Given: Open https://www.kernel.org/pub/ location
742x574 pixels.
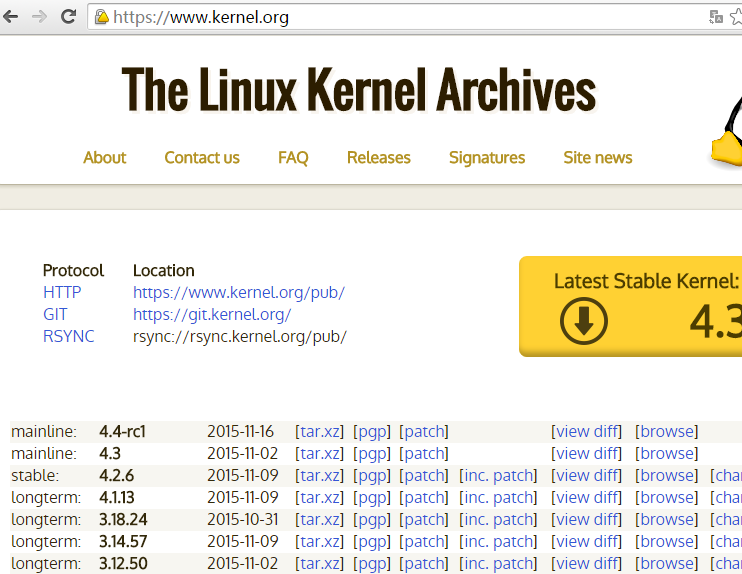Looking at the screenshot, I should 239,292.
